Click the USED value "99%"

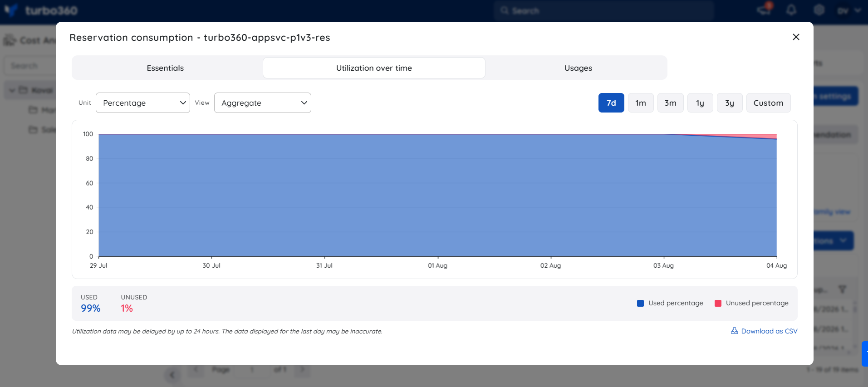[91, 309]
